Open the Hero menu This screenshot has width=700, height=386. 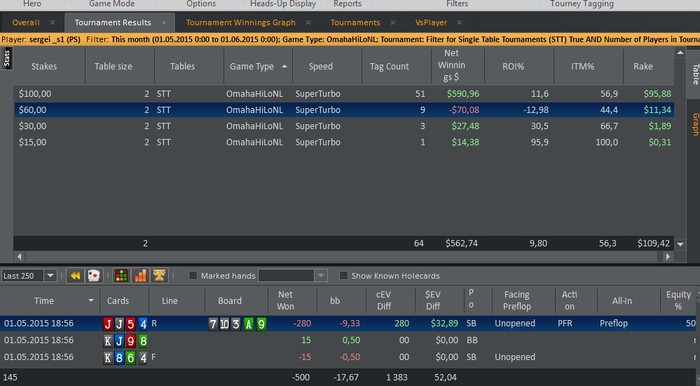pyautogui.click(x=32, y=4)
